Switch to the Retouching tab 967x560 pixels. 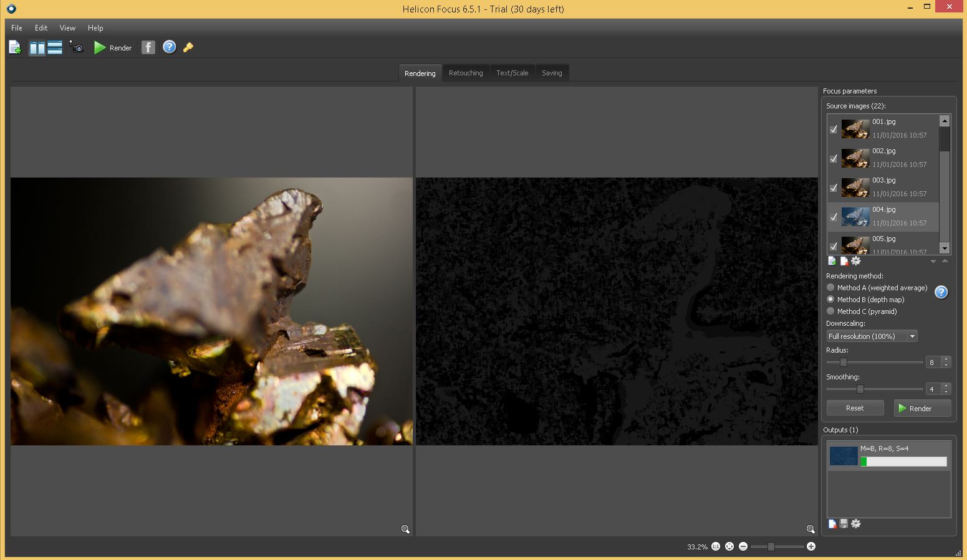pos(466,73)
